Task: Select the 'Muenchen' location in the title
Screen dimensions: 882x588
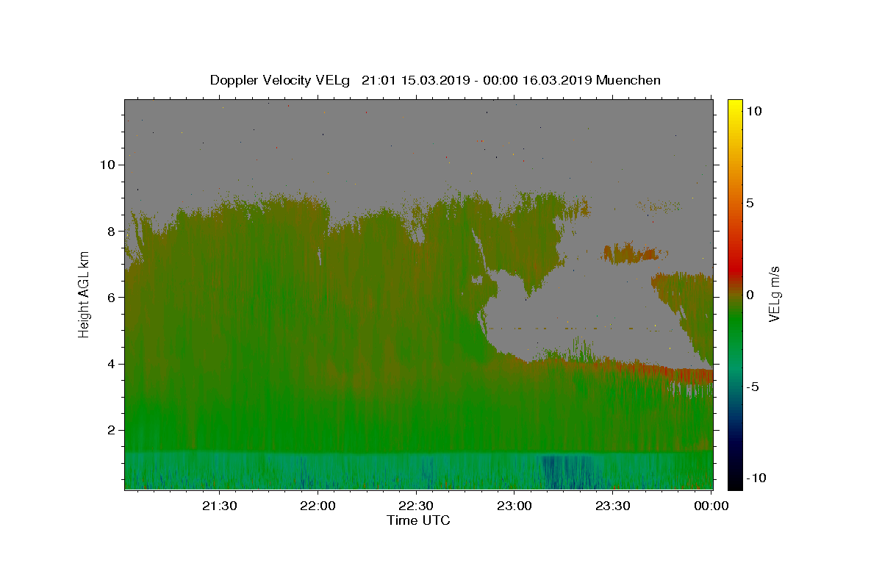Action: point(628,80)
